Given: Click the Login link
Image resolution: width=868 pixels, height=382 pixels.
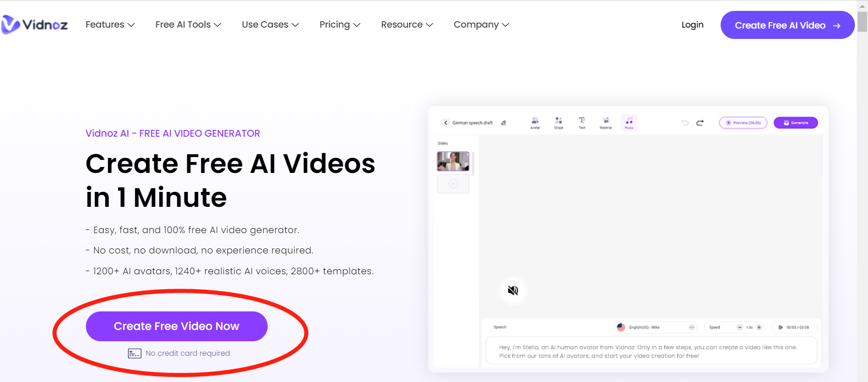Looking at the screenshot, I should [x=692, y=24].
